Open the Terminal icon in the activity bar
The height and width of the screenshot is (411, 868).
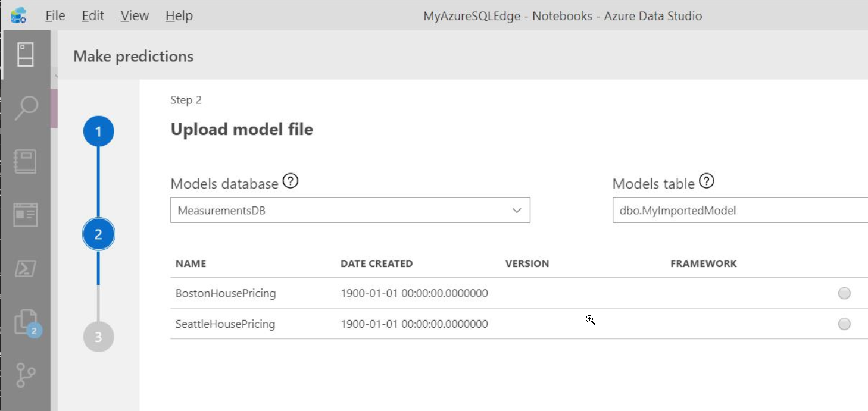pos(26,268)
